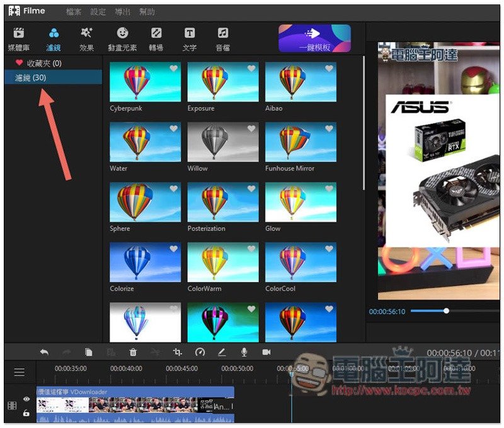
Task: Open the 音檔 audio panel
Action: [x=223, y=38]
